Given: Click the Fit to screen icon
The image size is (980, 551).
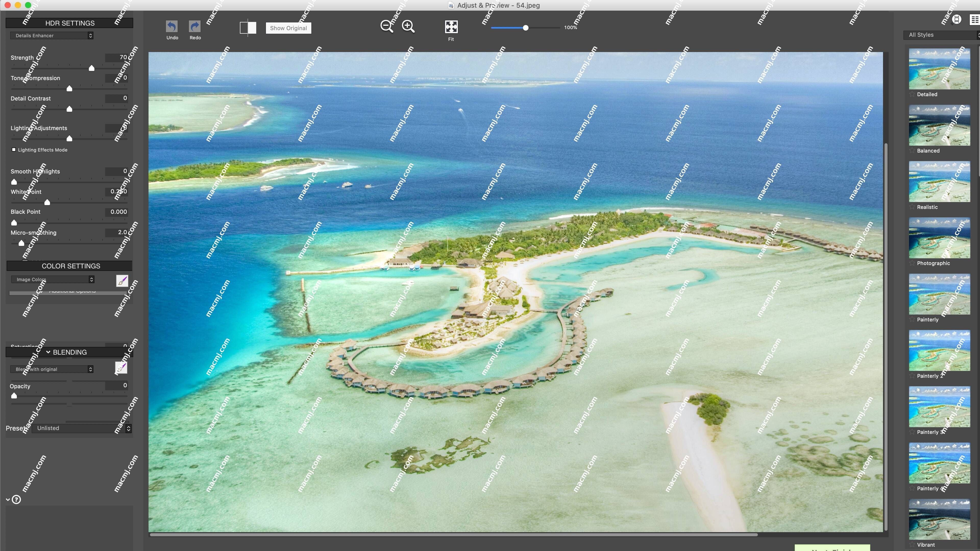Looking at the screenshot, I should click(451, 27).
